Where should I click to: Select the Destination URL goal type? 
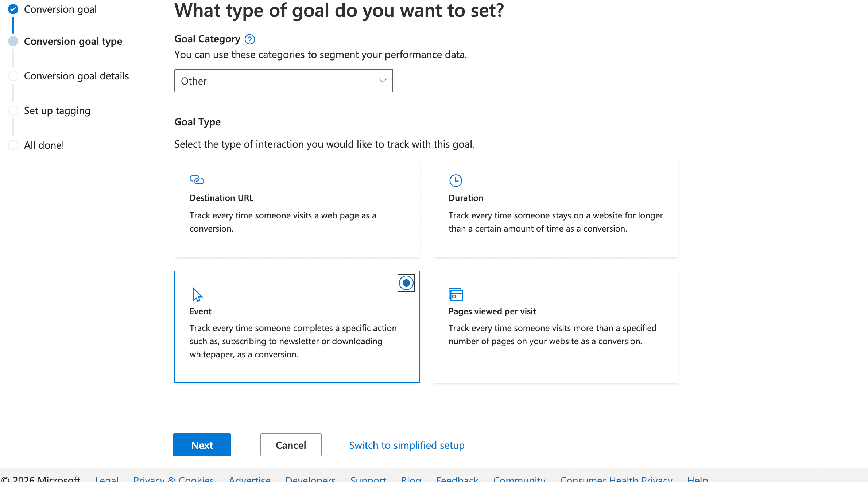297,208
